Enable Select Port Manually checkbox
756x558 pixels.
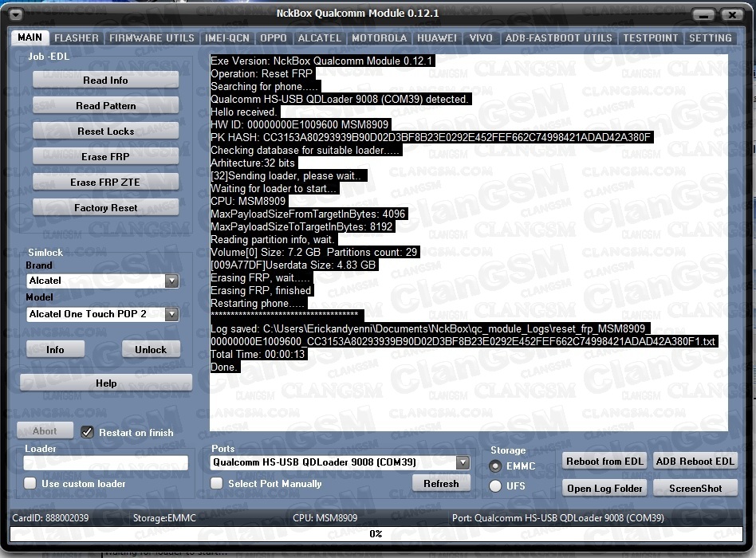[216, 483]
